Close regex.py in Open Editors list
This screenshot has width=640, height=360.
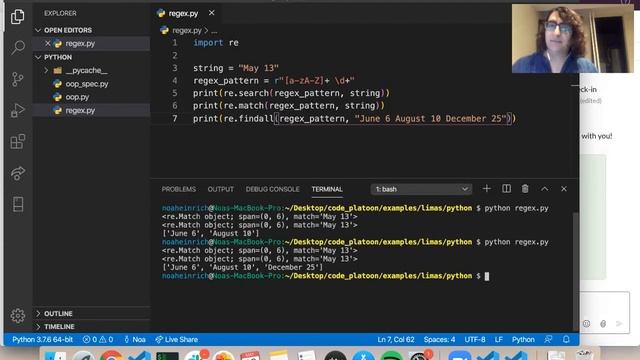(48, 43)
